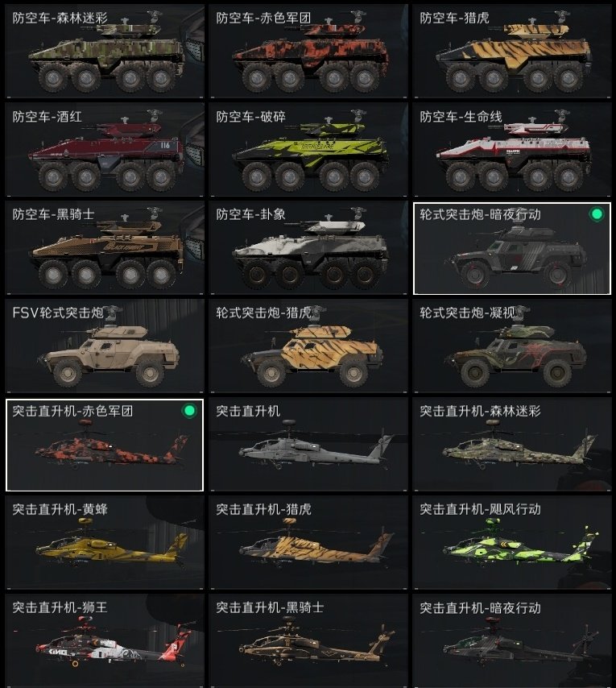Pick the 防空车-卦象 gray skin
This screenshot has height=688, width=616.
coord(308,248)
